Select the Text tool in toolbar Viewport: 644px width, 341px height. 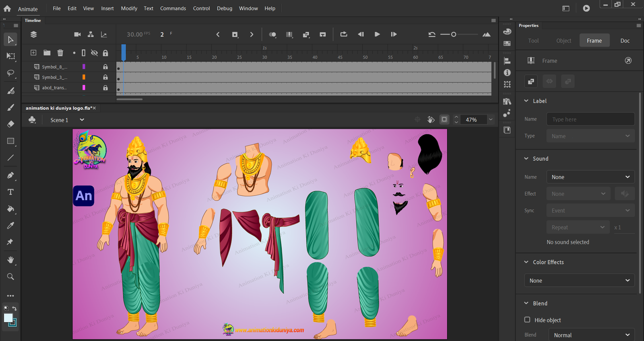pyautogui.click(x=10, y=192)
